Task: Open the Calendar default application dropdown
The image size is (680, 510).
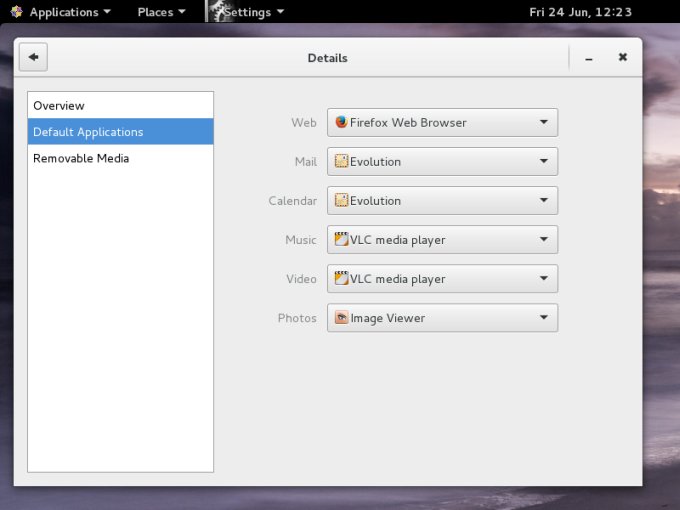Action: tap(442, 200)
